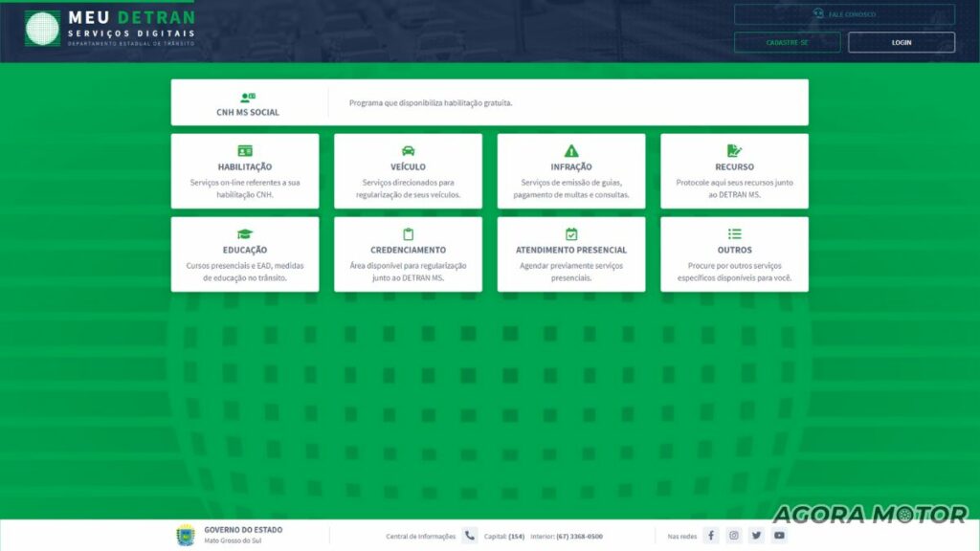
Task: Click the Cadastre-se registration button
Action: [787, 43]
